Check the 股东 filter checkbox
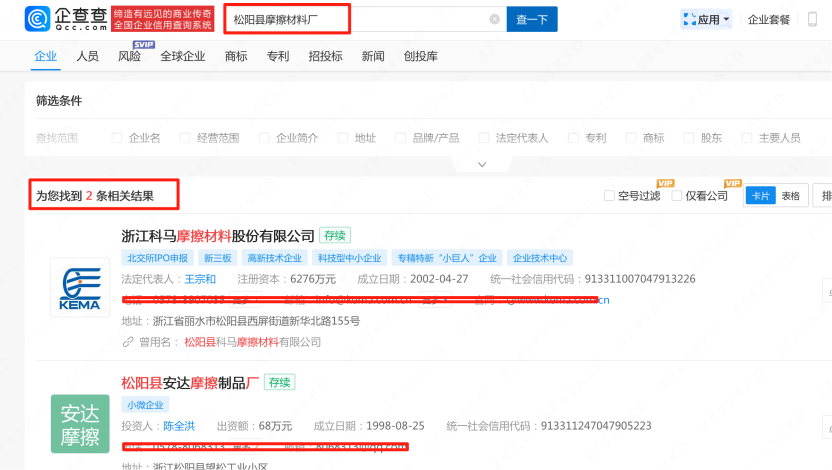The width and height of the screenshot is (832, 470). point(689,138)
